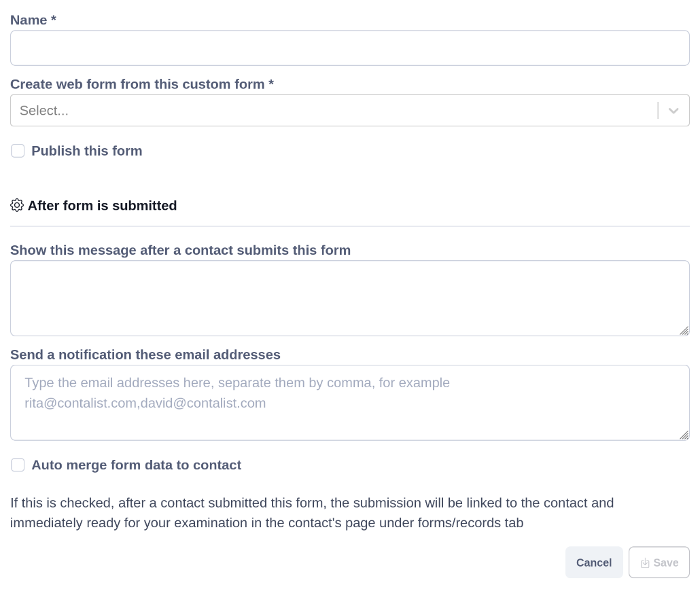
Task: Click the 'Name *' field label
Action: point(33,20)
